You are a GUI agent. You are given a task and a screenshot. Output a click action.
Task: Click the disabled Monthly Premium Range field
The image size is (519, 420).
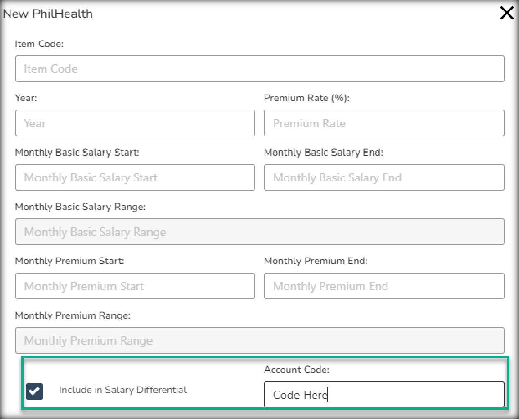(260, 341)
